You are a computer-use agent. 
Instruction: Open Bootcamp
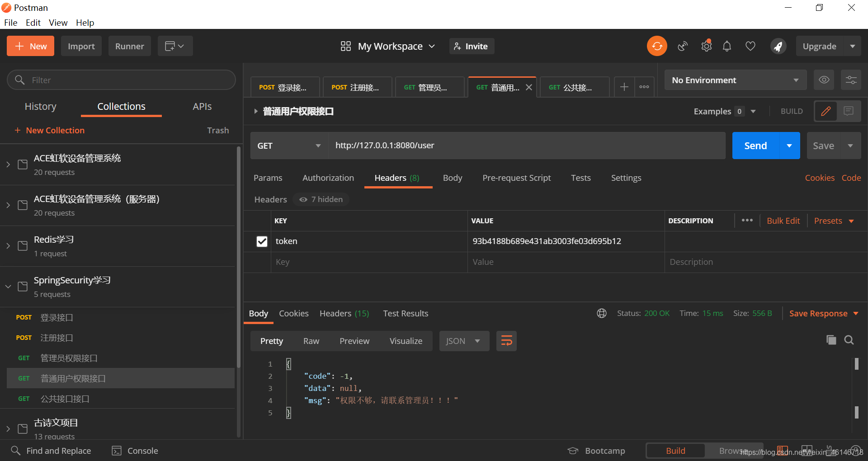[596, 451]
